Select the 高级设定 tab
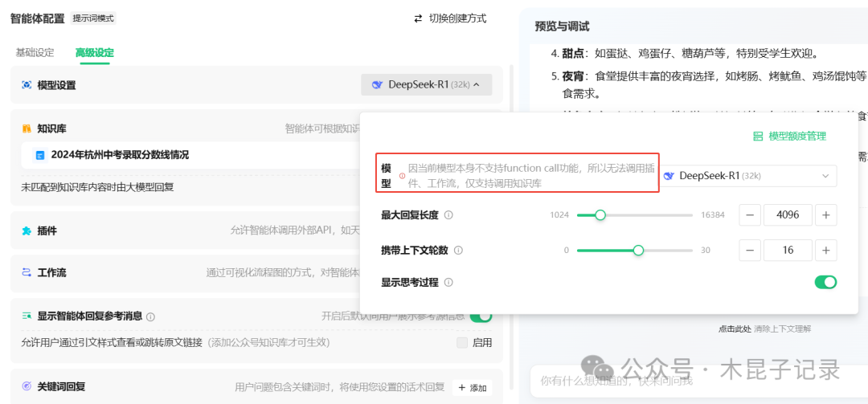Viewport: 868px width, 404px height. click(94, 53)
